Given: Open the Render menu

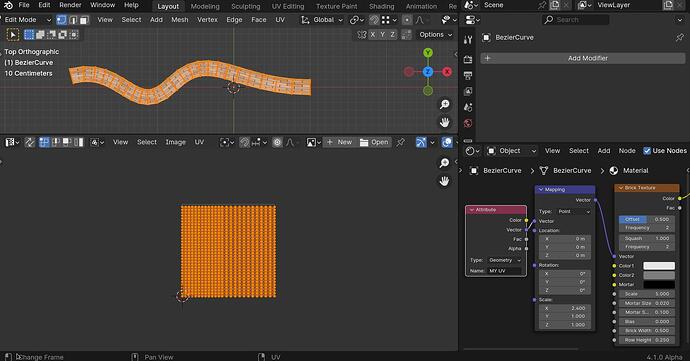Looking at the screenshot, I should [70, 5].
